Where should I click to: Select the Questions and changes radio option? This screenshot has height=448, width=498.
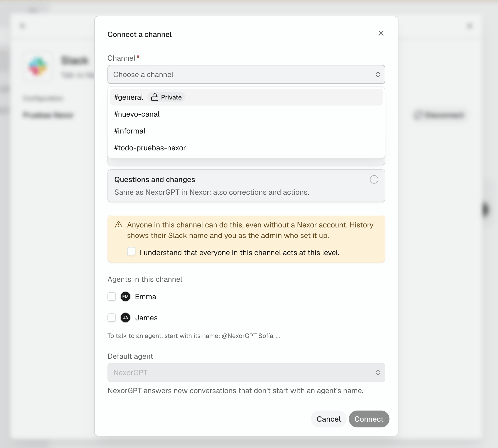pyautogui.click(x=374, y=179)
